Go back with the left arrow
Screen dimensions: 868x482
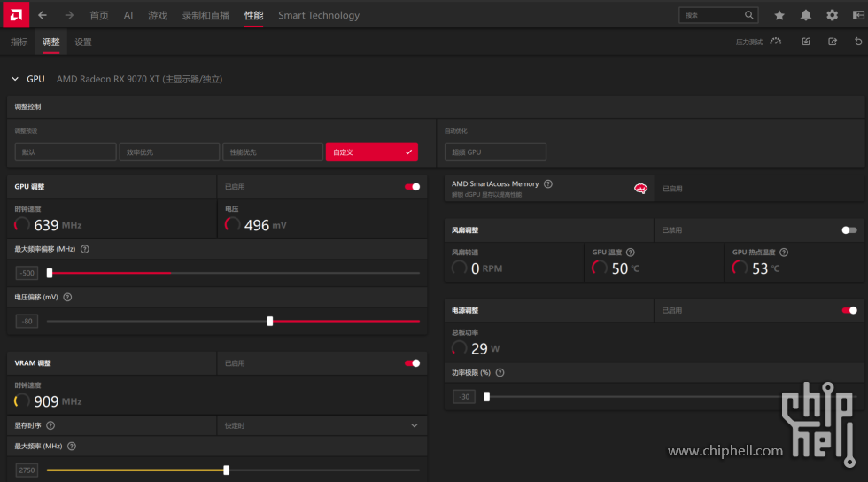(x=43, y=15)
